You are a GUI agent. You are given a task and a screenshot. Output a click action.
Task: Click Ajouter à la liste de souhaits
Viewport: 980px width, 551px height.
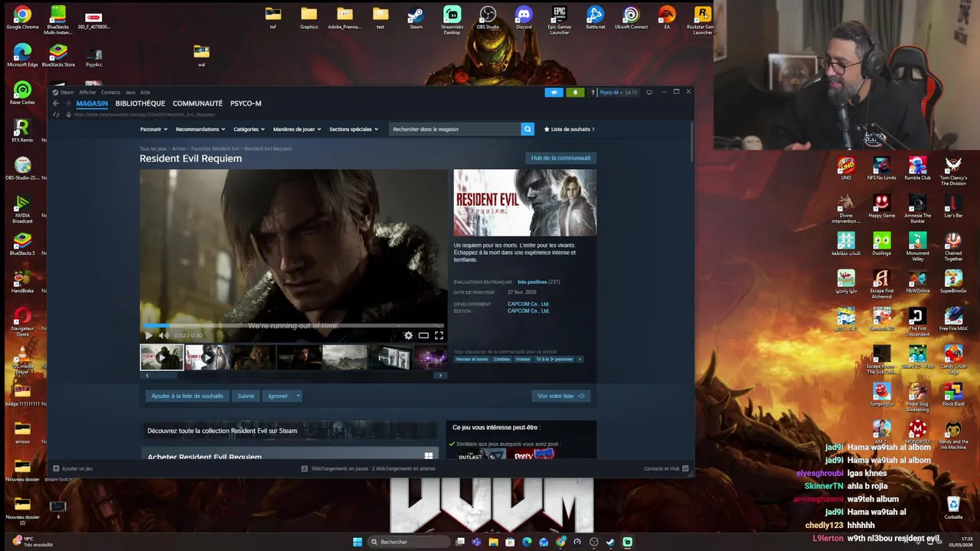[187, 396]
